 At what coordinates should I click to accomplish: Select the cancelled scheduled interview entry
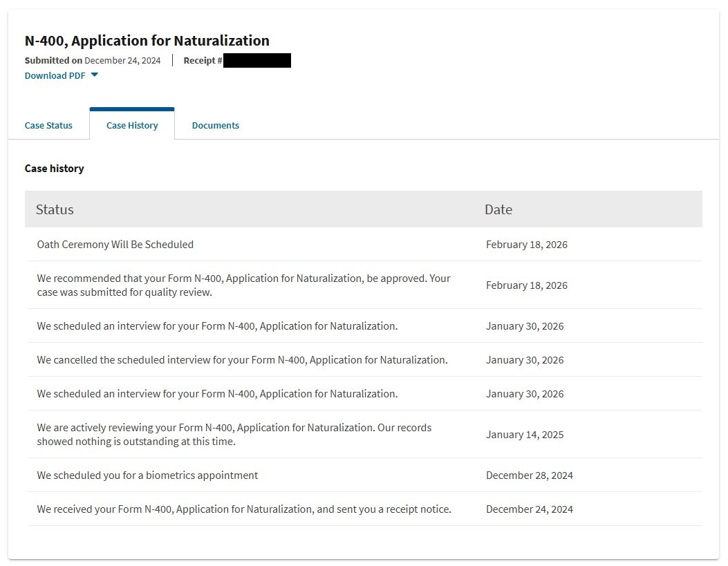(242, 360)
